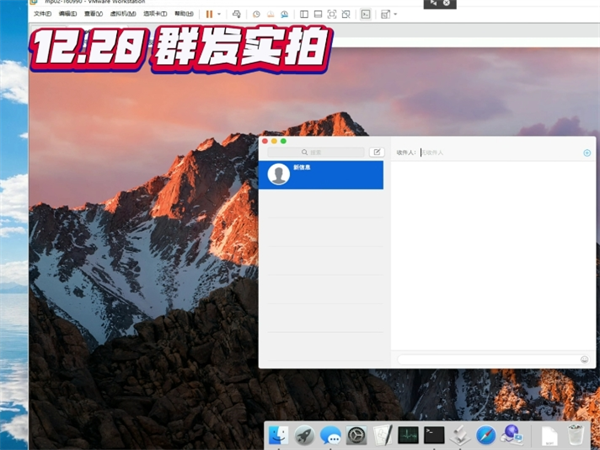Open Safari compass icon in dock

(x=486, y=435)
